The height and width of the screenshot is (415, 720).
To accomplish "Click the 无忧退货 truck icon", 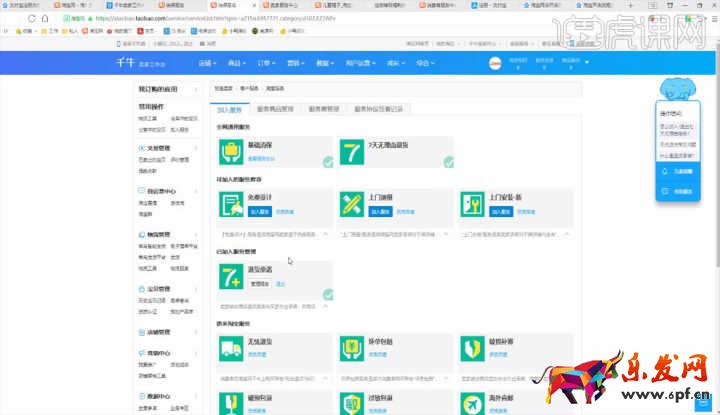I will coord(231,349).
